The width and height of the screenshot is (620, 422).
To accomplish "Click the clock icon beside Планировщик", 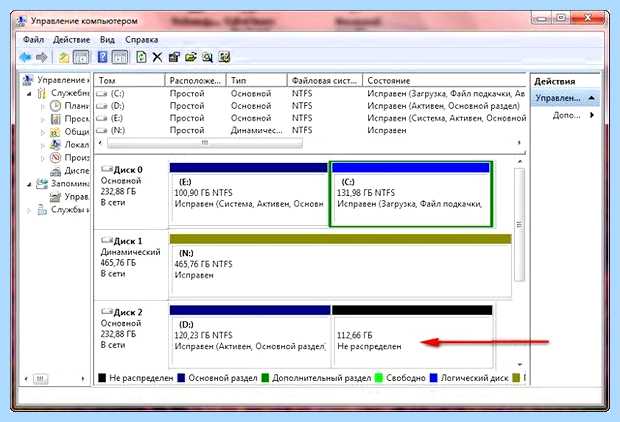I will [x=55, y=106].
